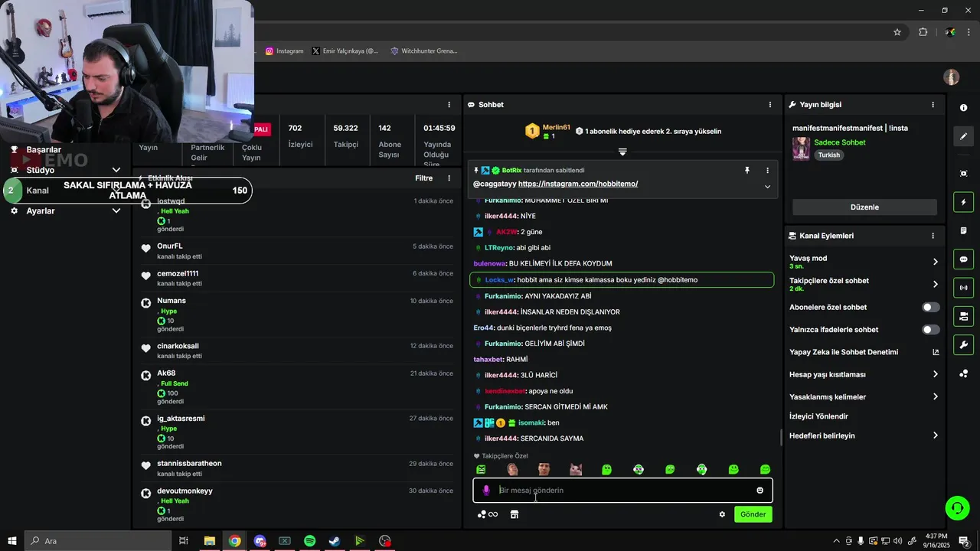
Task: Open the emoji picker in message box
Action: point(759,491)
